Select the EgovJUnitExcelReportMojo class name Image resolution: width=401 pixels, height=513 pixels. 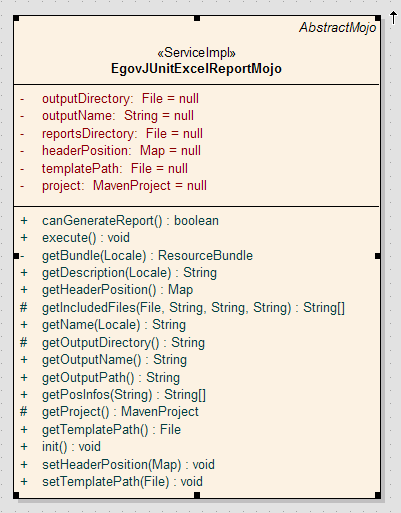(196, 69)
